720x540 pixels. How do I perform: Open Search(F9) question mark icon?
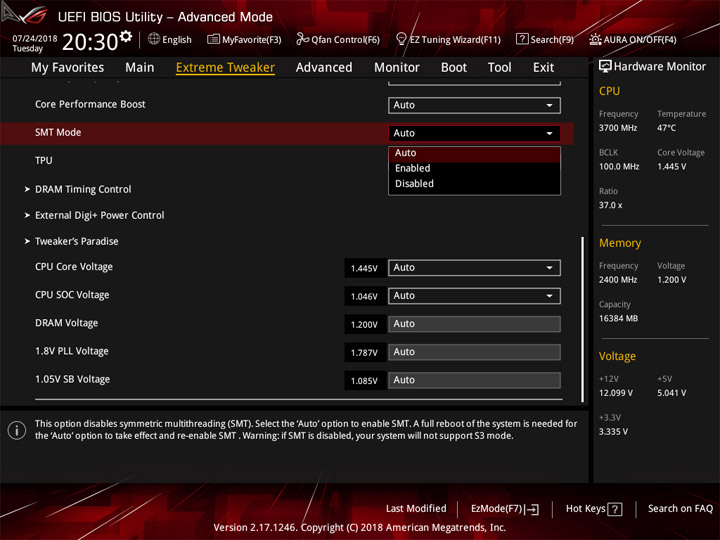(522, 39)
